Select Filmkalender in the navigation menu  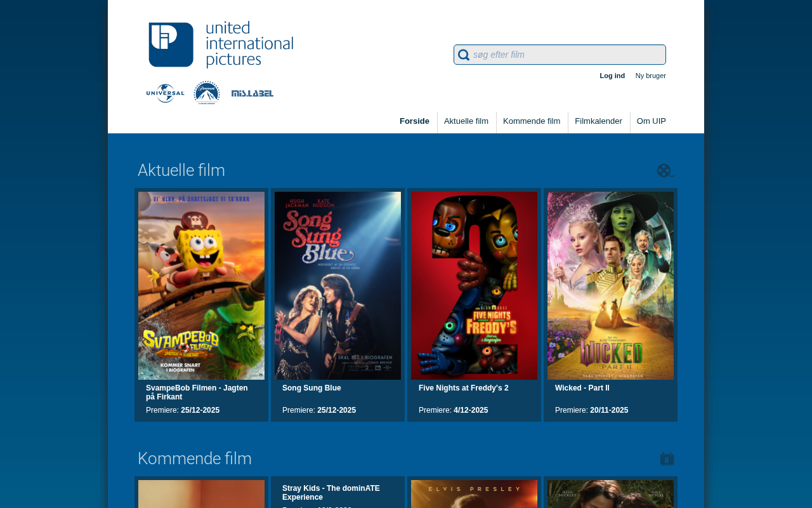point(598,121)
